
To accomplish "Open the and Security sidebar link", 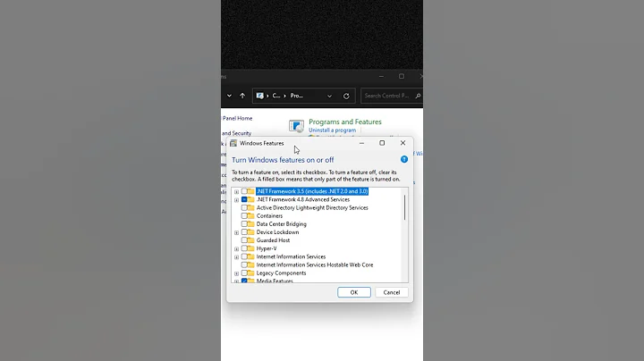I will 236,133.
